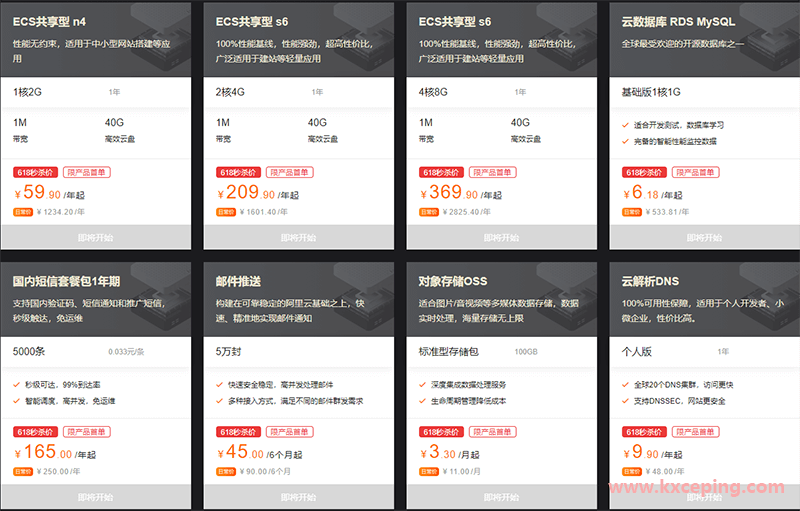Select the 2核4G spec text
The image size is (800, 511).
tap(230, 92)
